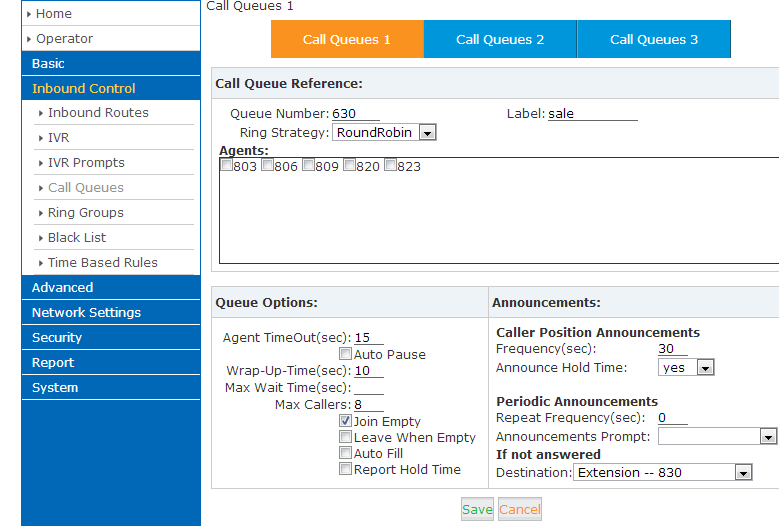Tick the Report Hold Time checkbox

345,469
